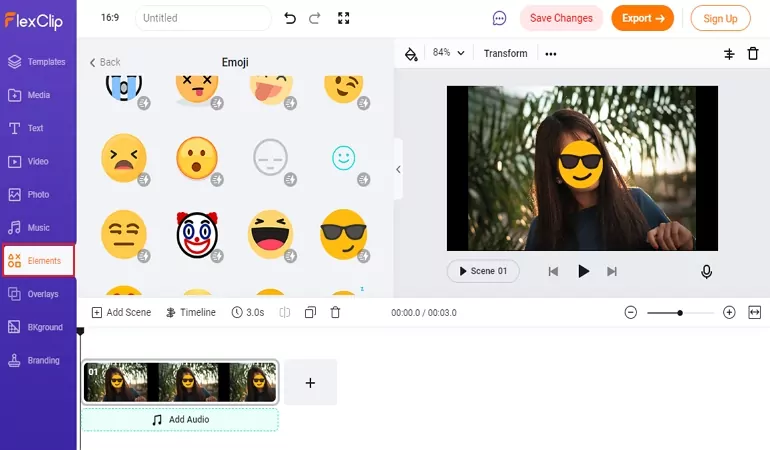Collapse the side panel with arrow handle
770x450 pixels.
[398, 169]
